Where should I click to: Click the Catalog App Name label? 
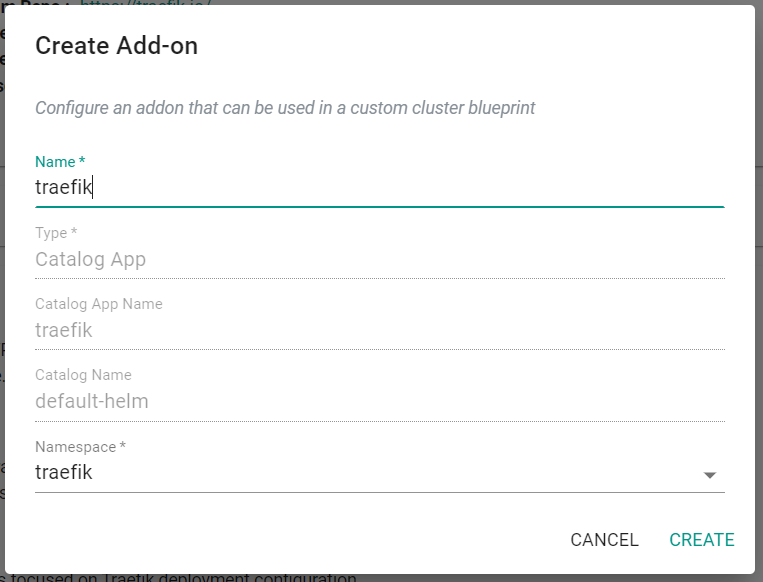coord(99,304)
